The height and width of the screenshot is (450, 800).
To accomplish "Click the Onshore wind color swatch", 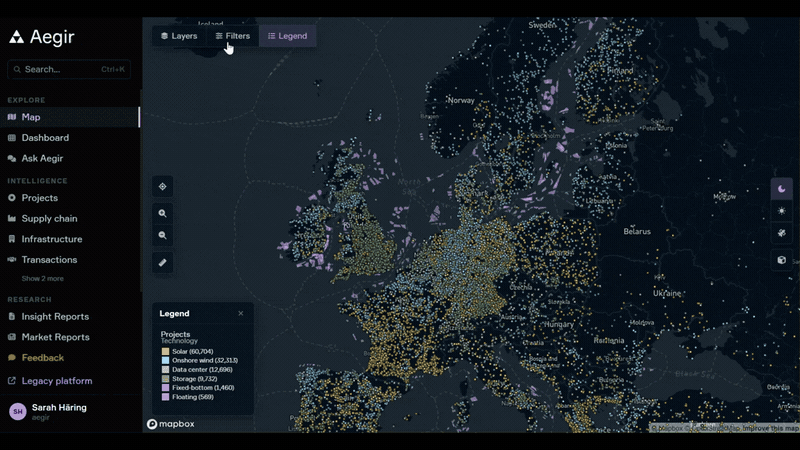I will pos(165,360).
